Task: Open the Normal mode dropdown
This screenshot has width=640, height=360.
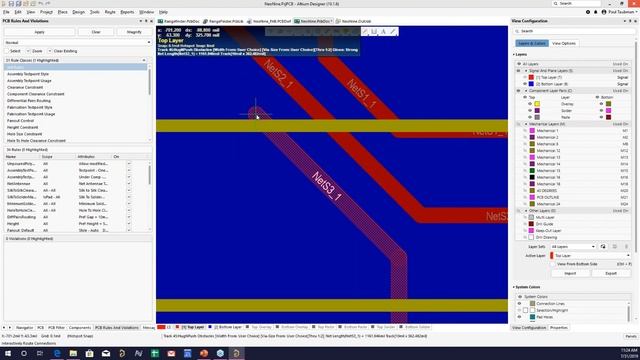Action: click(x=78, y=42)
